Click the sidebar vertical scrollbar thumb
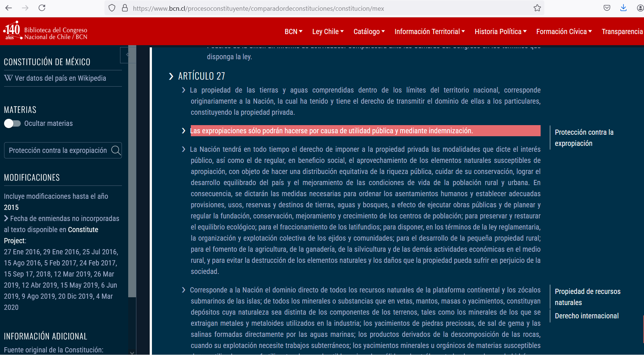 [x=132, y=170]
